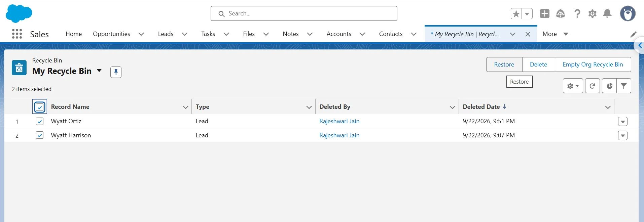Open the App Launcher grid icon
Image resolution: width=644 pixels, height=222 pixels.
(x=17, y=34)
